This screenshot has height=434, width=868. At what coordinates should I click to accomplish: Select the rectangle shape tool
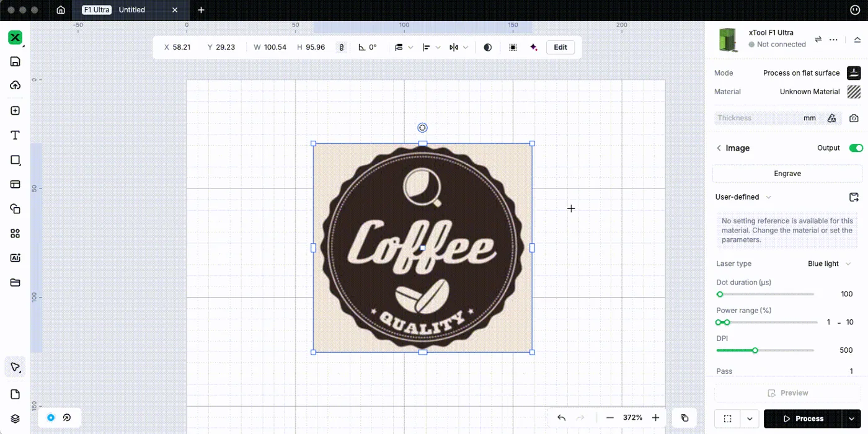pos(15,160)
